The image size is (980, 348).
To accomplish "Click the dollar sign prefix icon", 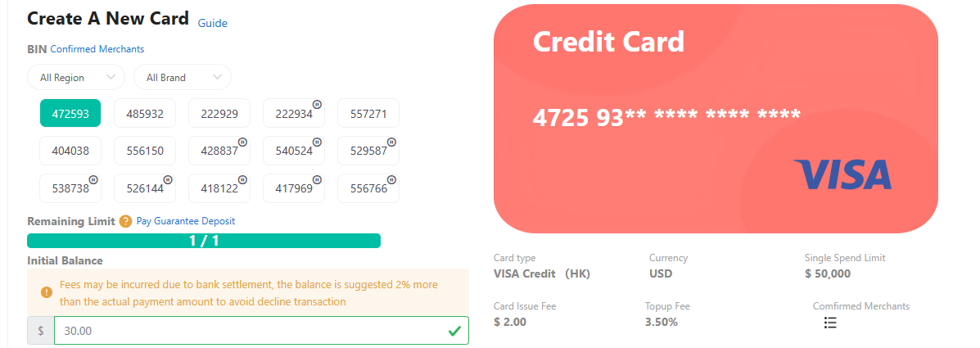I will [41, 331].
